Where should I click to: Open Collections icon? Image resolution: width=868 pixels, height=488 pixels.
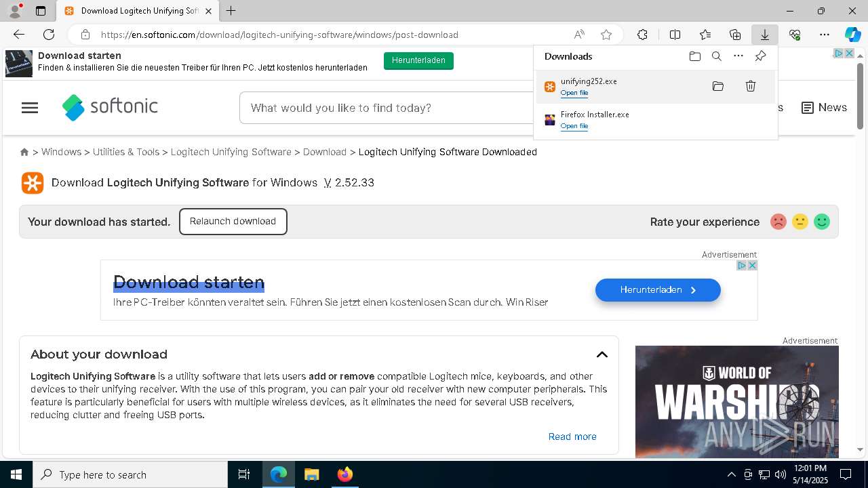pos(735,35)
